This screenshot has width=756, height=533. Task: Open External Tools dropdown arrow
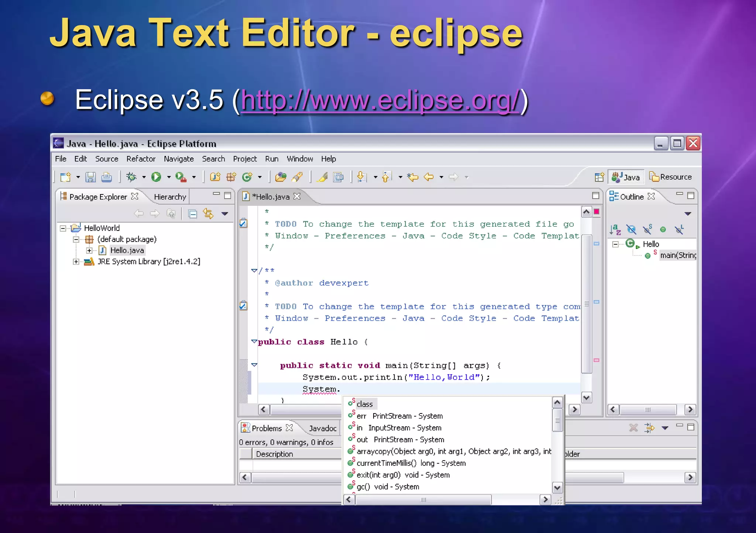(194, 177)
